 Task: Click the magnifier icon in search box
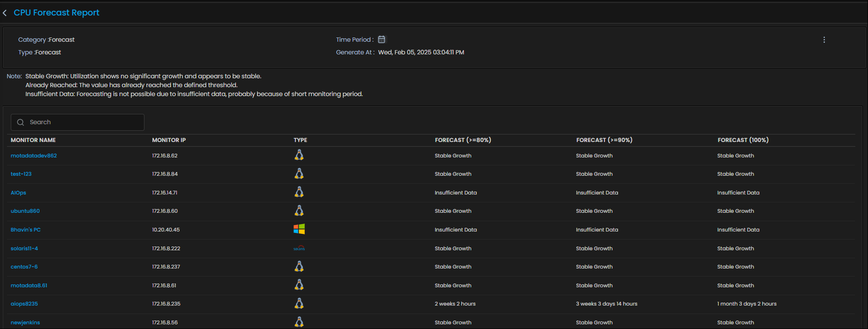[21, 122]
